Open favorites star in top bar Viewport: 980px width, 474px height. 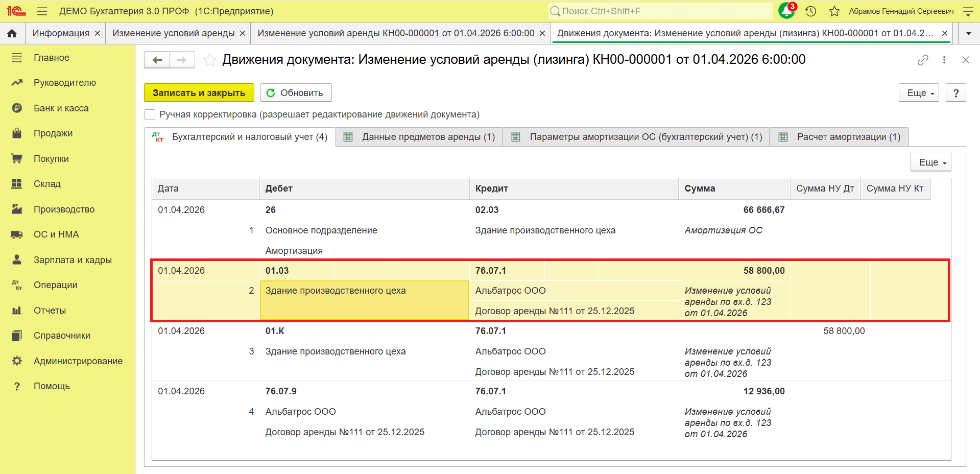point(834,11)
